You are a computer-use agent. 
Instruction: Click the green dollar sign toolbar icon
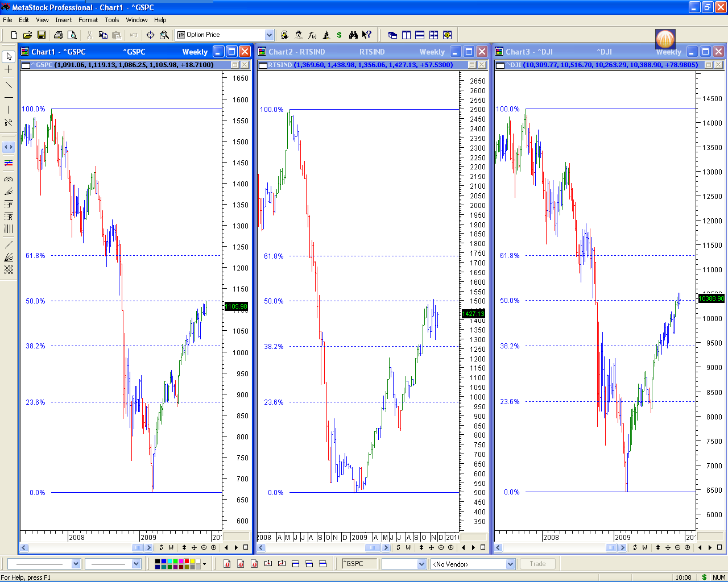coord(340,35)
